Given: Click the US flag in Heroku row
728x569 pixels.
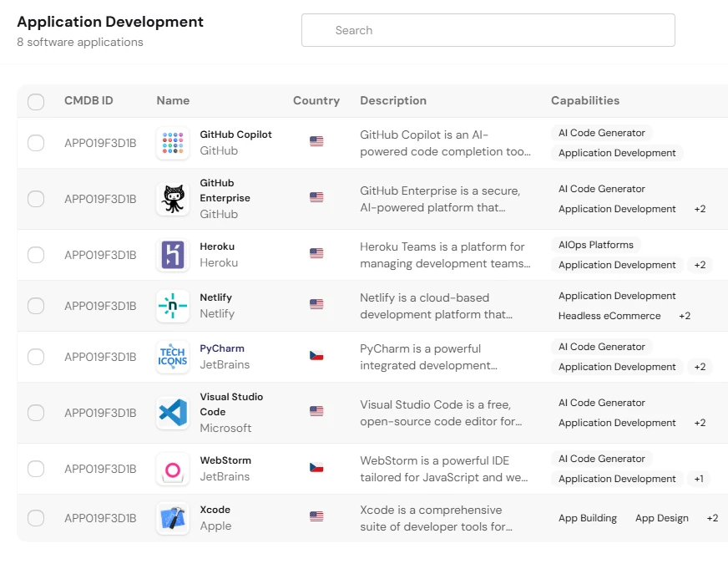Looking at the screenshot, I should coord(316,253).
